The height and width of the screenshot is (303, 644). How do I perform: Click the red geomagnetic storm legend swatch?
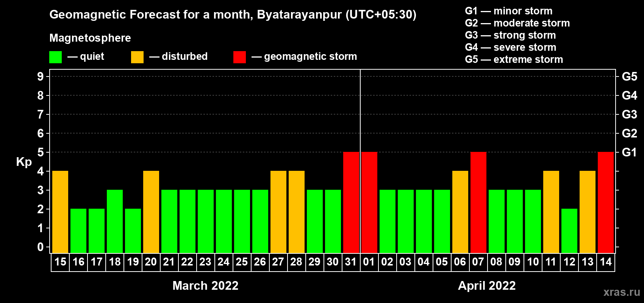239,57
